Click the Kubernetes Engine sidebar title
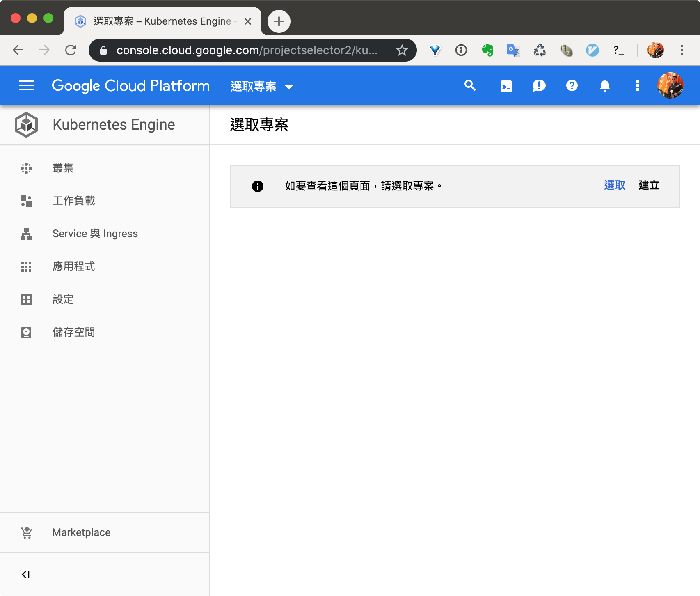700x596 pixels. (x=114, y=125)
